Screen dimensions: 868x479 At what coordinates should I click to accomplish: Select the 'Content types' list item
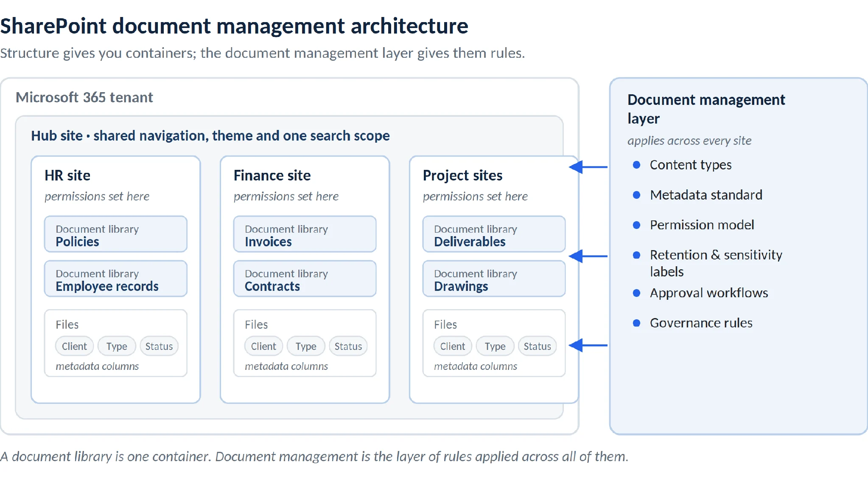pos(691,165)
